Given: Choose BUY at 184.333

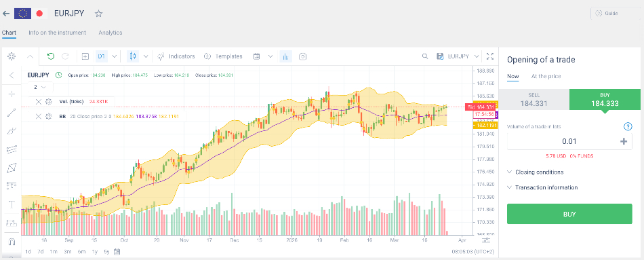Looking at the screenshot, I should coord(605,99).
